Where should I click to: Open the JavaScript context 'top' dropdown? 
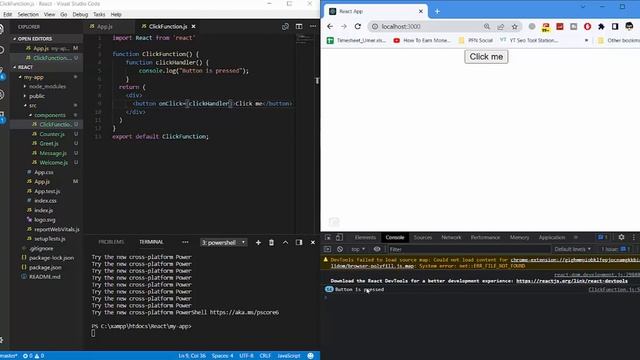coord(358,249)
